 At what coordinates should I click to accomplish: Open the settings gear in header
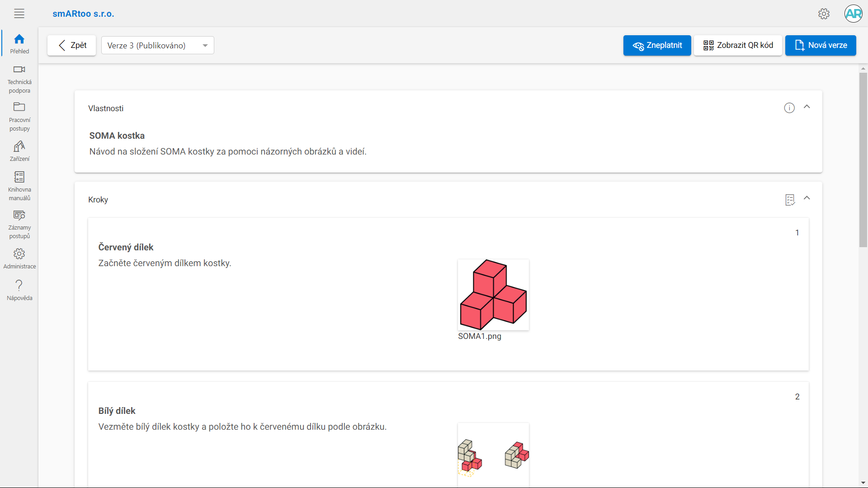(824, 14)
